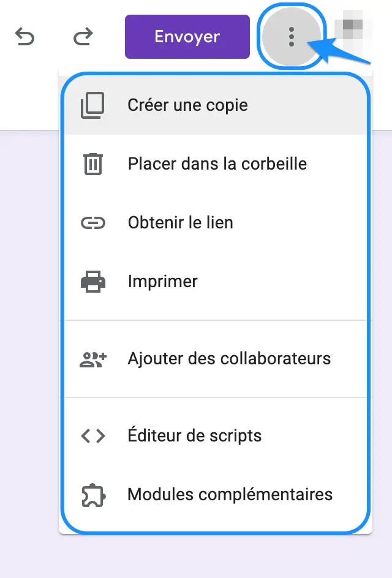Click the chain link icon
Image resolution: width=392 pixels, height=578 pixels.
point(93,223)
